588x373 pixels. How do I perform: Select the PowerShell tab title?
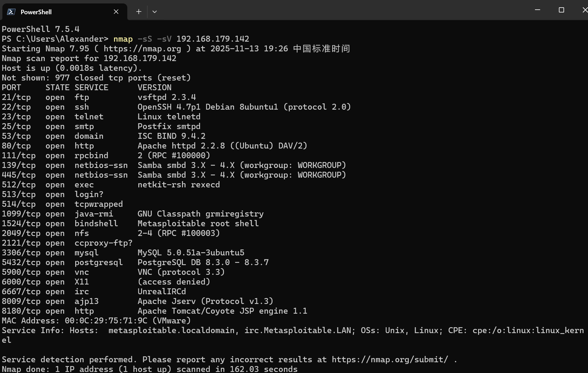36,12
